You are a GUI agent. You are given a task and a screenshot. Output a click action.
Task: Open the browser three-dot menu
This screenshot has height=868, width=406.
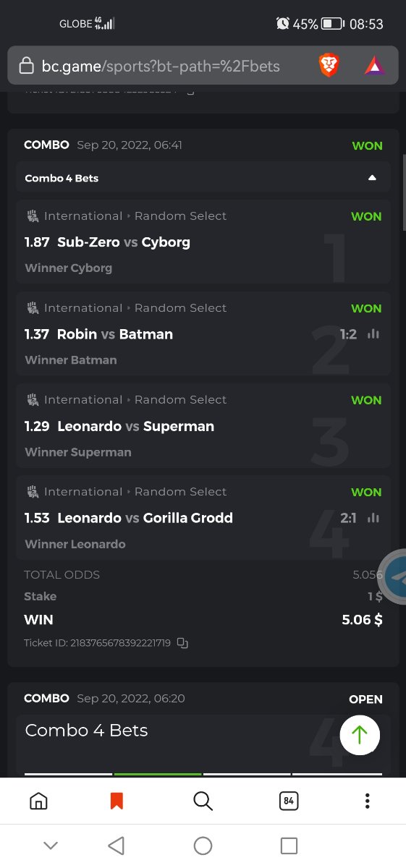pyautogui.click(x=368, y=801)
